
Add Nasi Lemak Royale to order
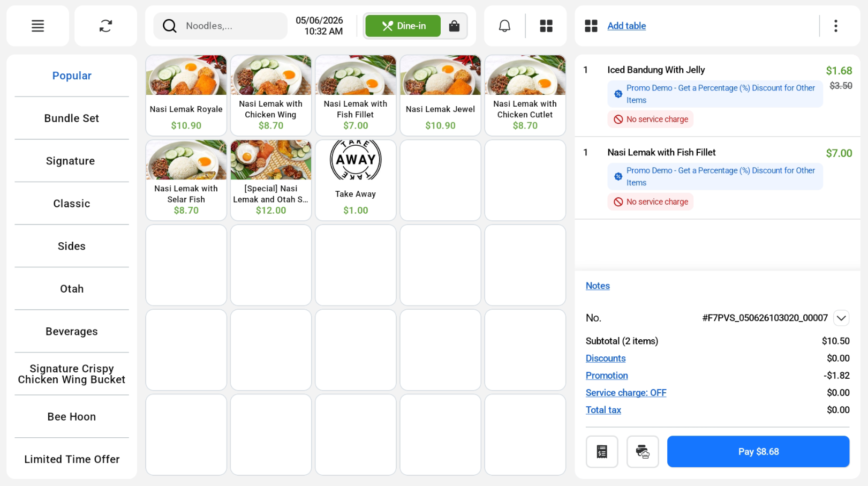[x=186, y=95]
